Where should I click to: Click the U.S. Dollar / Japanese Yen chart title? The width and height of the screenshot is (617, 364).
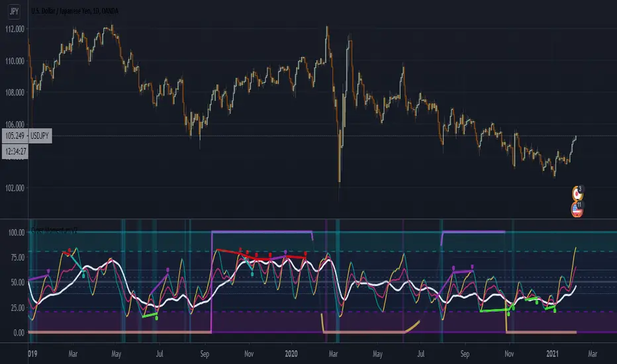point(75,11)
